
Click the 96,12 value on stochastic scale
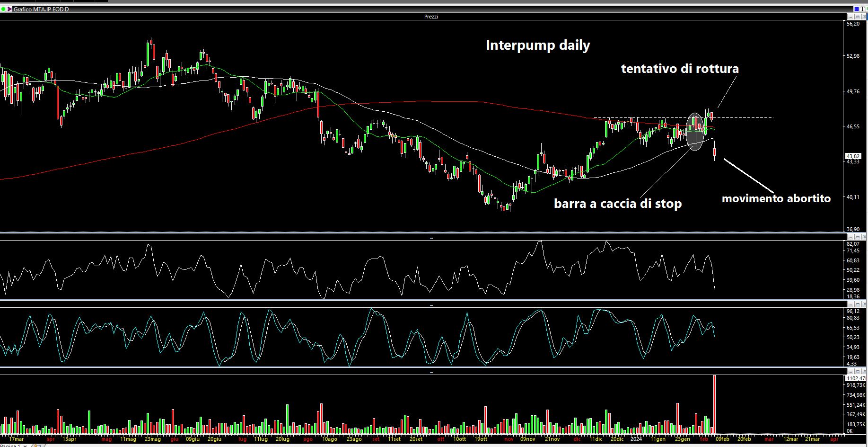click(853, 311)
